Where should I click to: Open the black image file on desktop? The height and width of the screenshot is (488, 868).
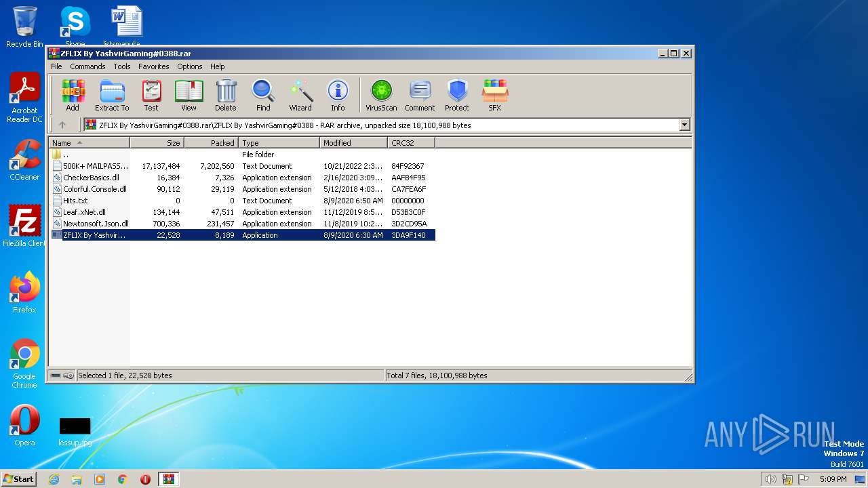pos(75,431)
